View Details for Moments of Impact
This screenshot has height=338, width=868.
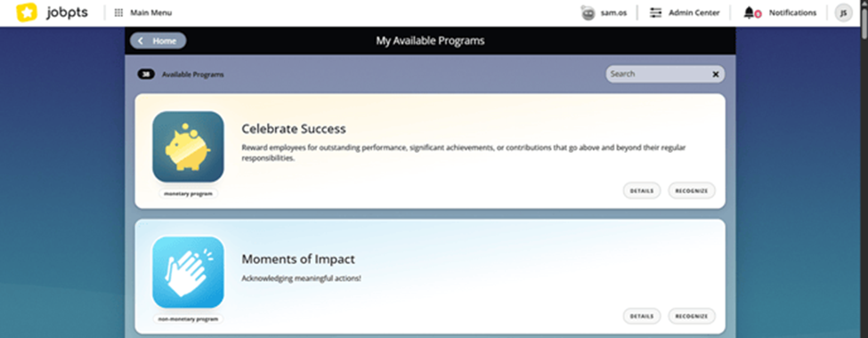click(x=642, y=317)
